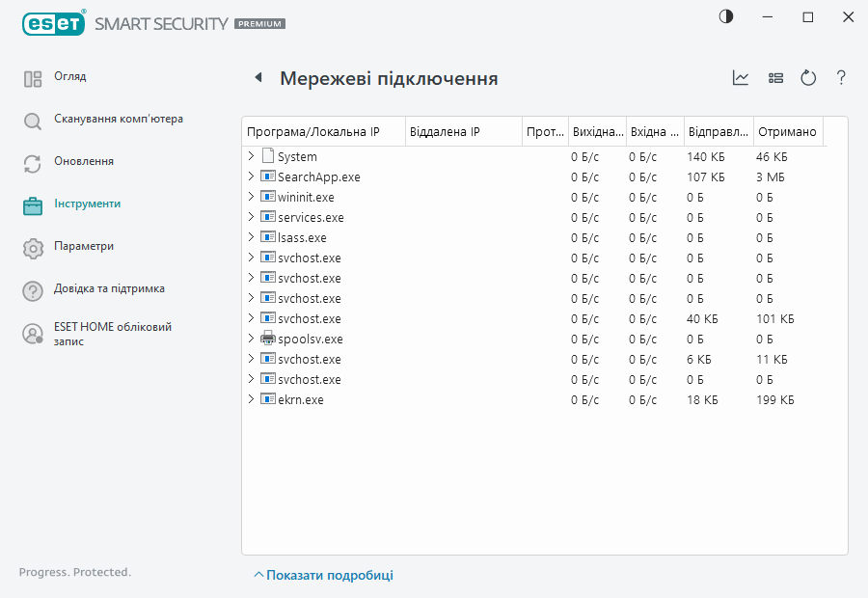
Task: Expand the lsass.exe row
Action: tap(251, 237)
